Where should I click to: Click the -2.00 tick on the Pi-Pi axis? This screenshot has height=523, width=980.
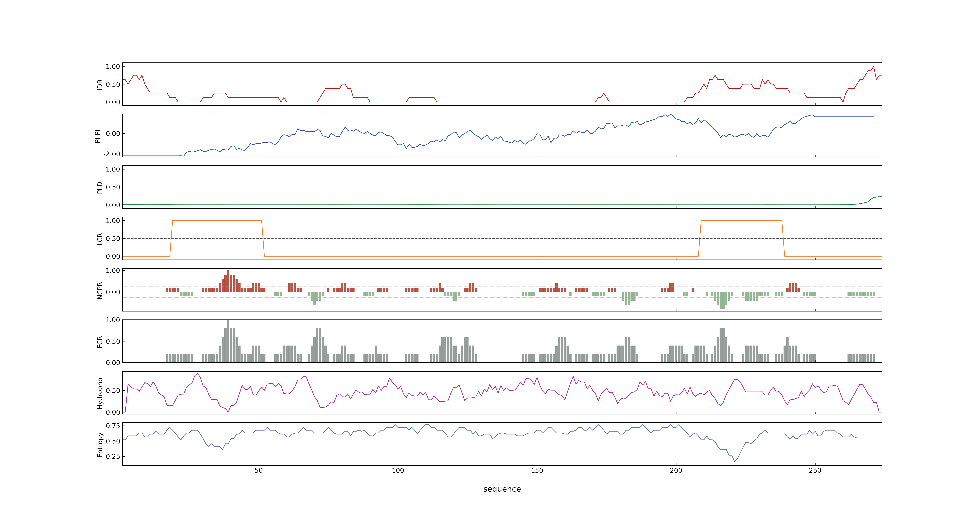[x=111, y=154]
